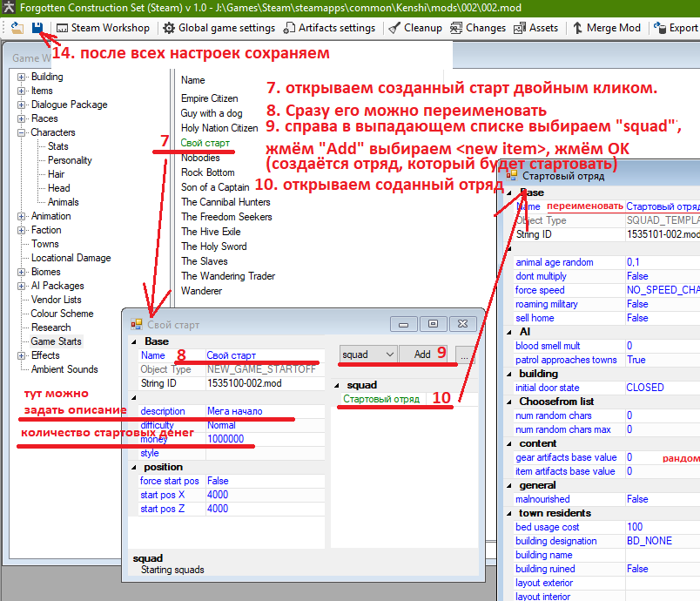Viewport: 700px width, 601px height.
Task: Select Guy with a dog start
Action: (x=212, y=113)
